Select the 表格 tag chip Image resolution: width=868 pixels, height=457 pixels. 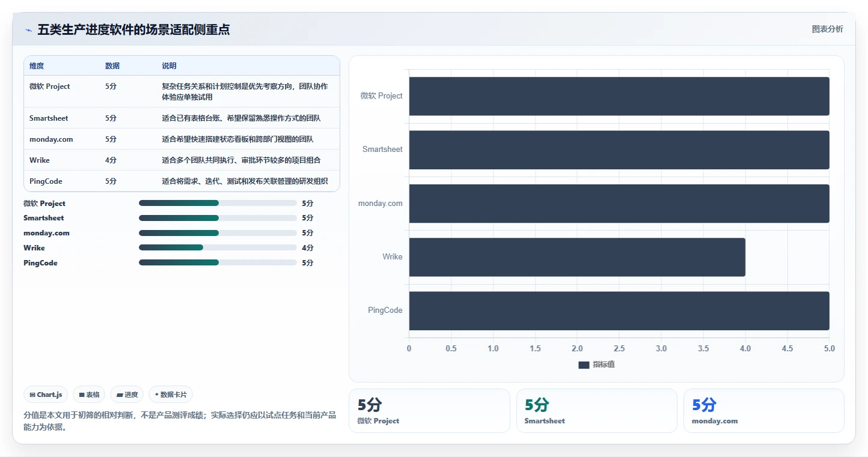89,395
